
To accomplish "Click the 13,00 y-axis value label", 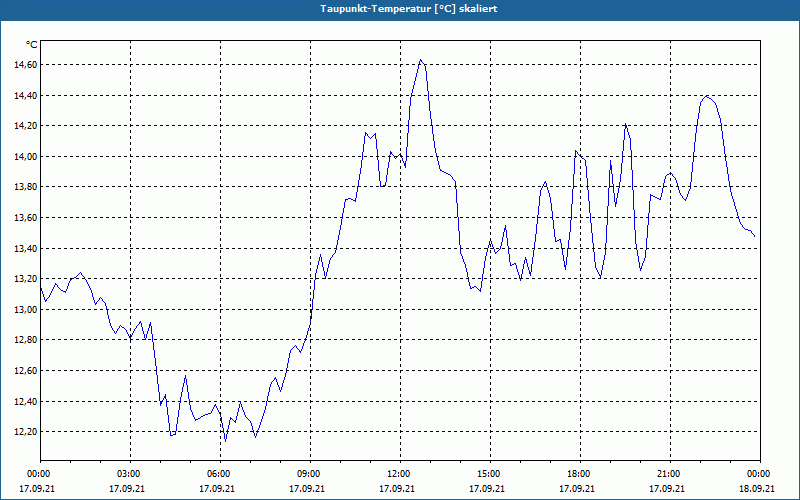I will point(23,310).
